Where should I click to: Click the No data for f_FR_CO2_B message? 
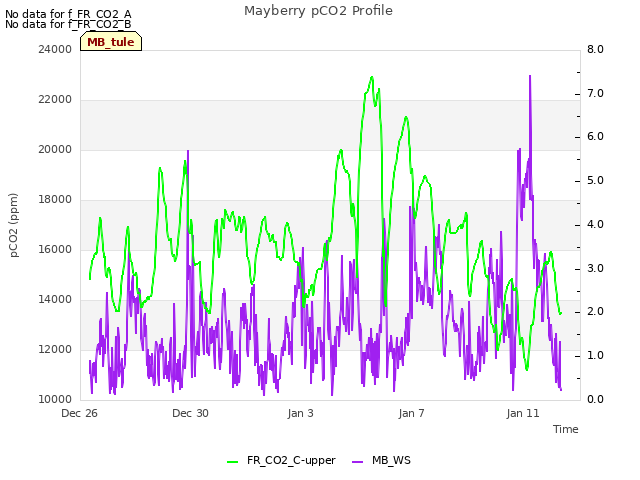pyautogui.click(x=68, y=24)
